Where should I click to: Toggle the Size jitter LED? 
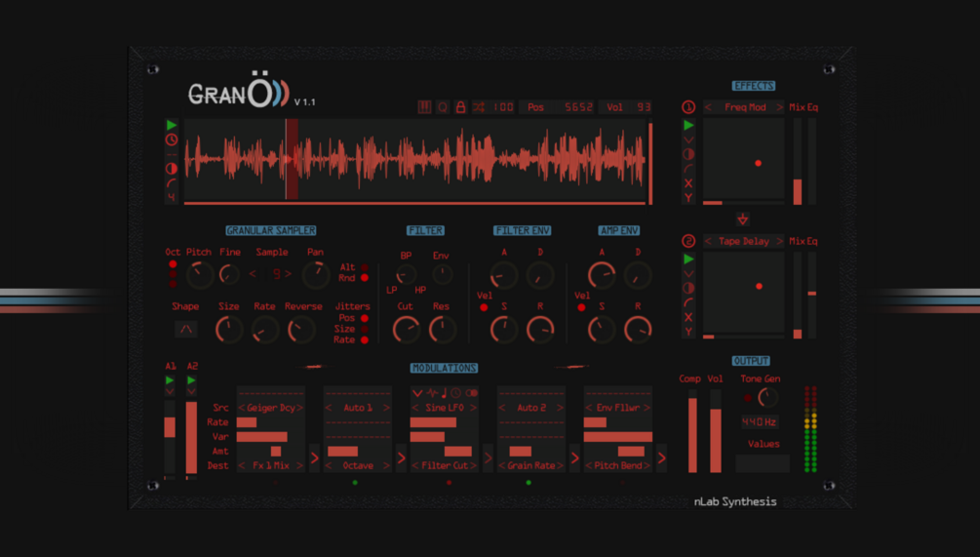coord(365,329)
